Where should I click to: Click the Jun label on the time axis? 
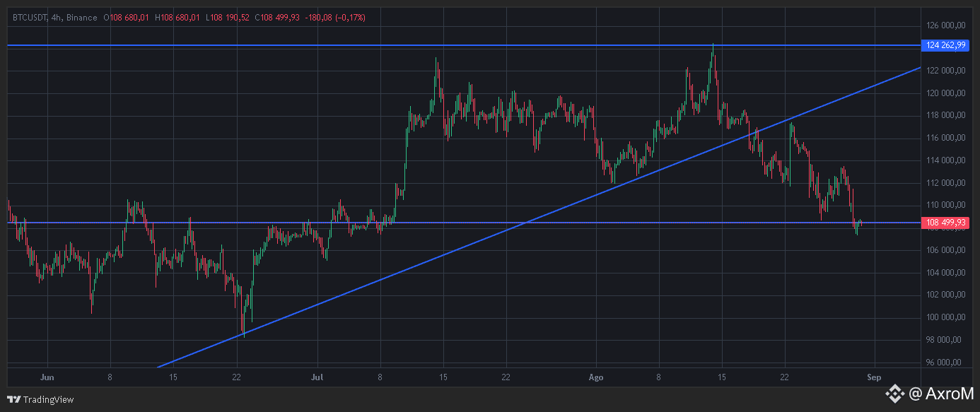coord(47,377)
